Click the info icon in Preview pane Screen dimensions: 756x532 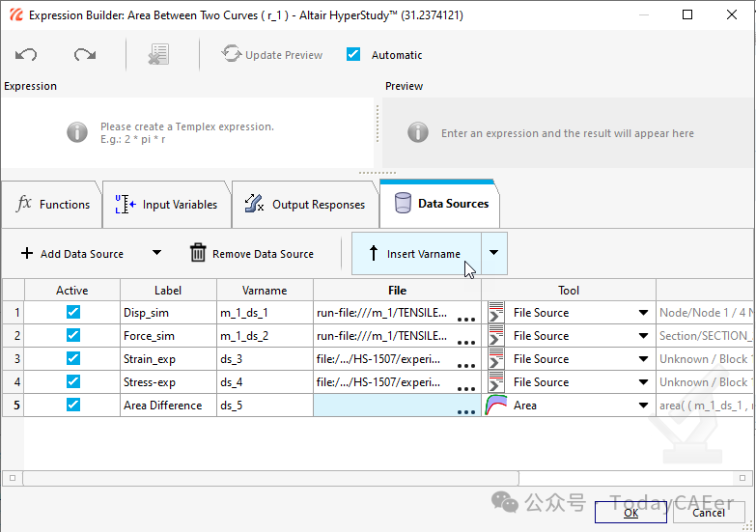point(418,132)
